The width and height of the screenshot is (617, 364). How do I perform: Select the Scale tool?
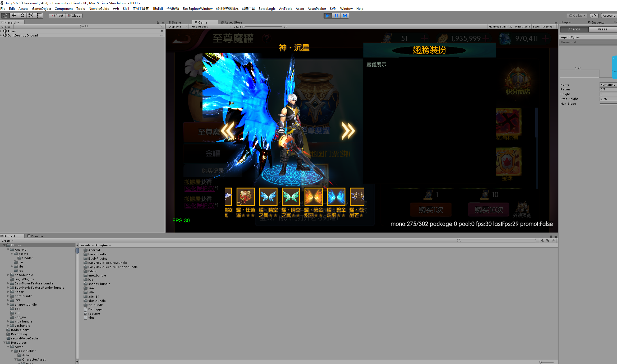click(31, 16)
